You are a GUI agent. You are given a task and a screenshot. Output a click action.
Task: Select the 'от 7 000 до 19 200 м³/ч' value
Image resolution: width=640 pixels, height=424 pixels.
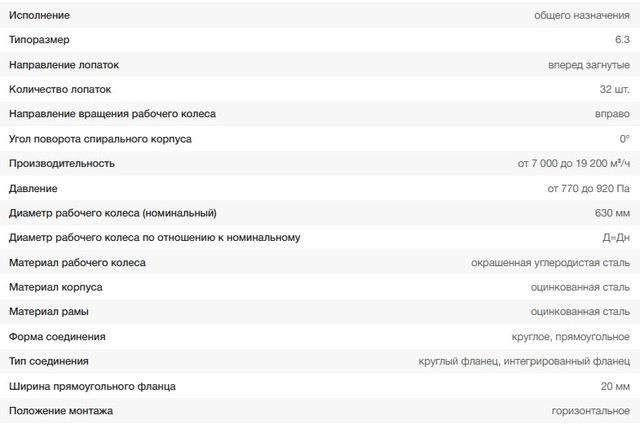pyautogui.click(x=573, y=163)
